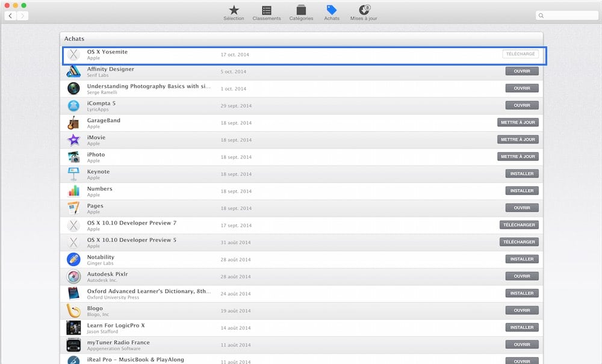Download Developer Preview 7 via Télécharger
Image resolution: width=602 pixels, height=364 pixels.
(519, 225)
